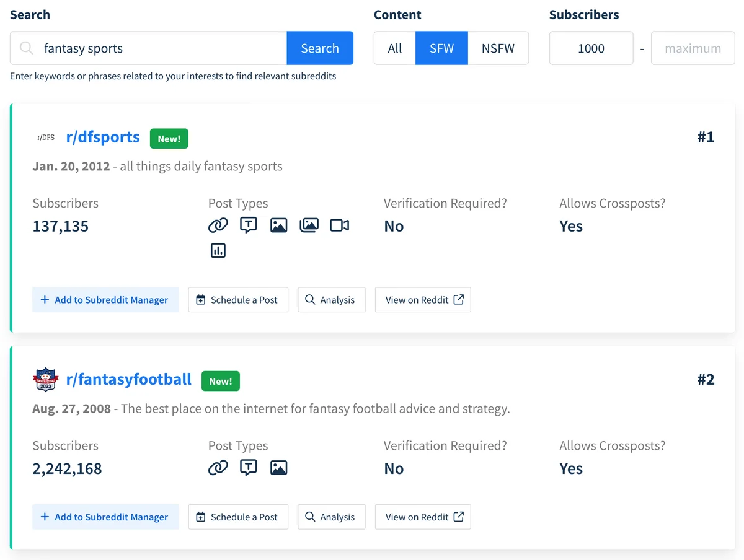Enable the All content filter
Viewport: 744px width, 560px height.
394,48
